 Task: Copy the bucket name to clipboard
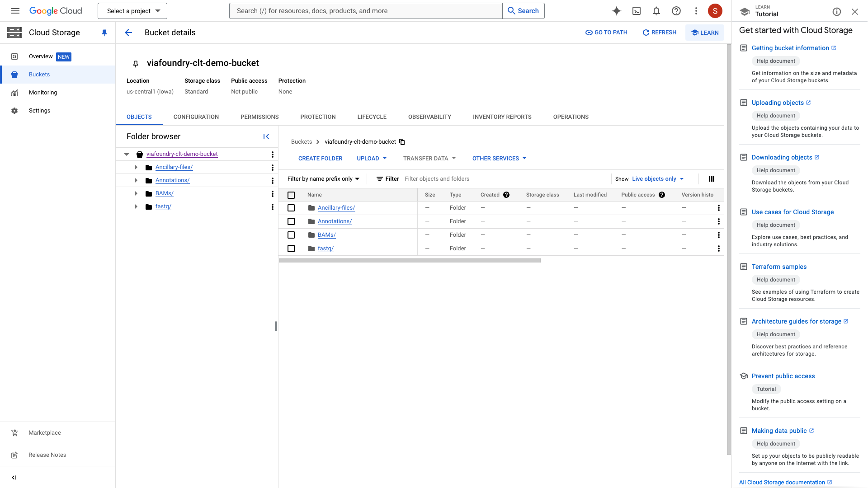click(x=402, y=142)
